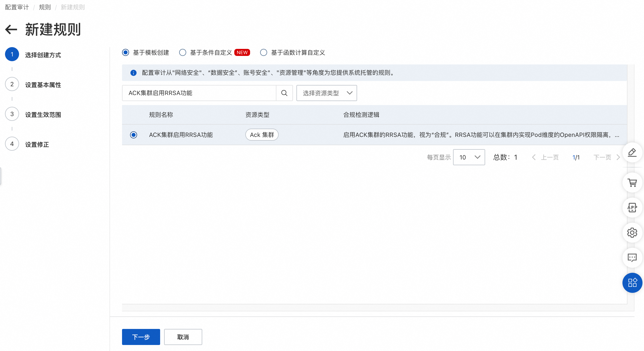
Task: Click the blue info icon in banner
Action: pos(133,73)
